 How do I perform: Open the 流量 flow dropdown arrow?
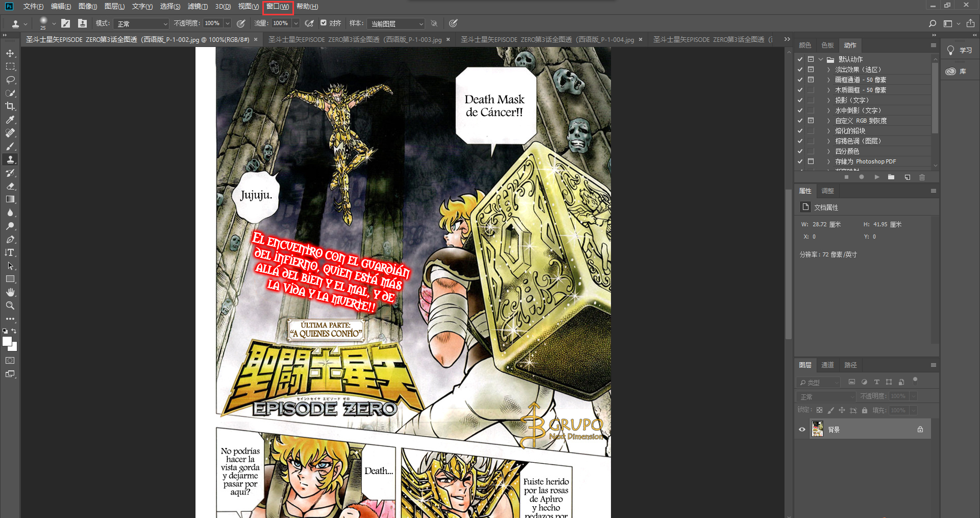[296, 23]
